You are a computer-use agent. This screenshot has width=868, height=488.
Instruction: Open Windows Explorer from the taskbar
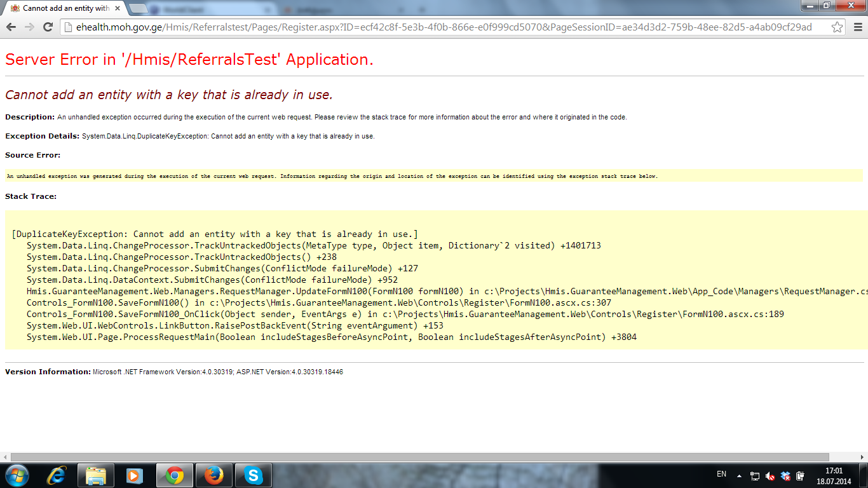(96, 475)
